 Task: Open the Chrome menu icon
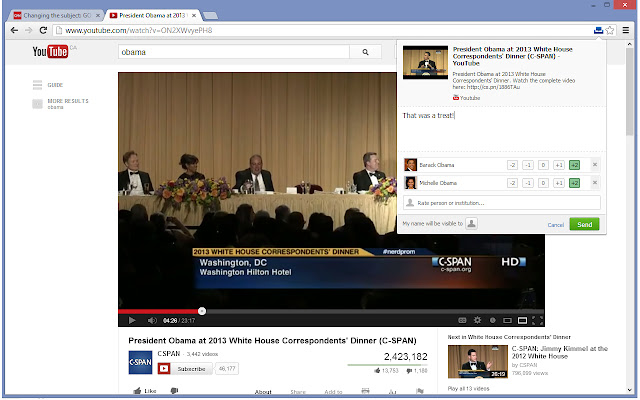[626, 31]
